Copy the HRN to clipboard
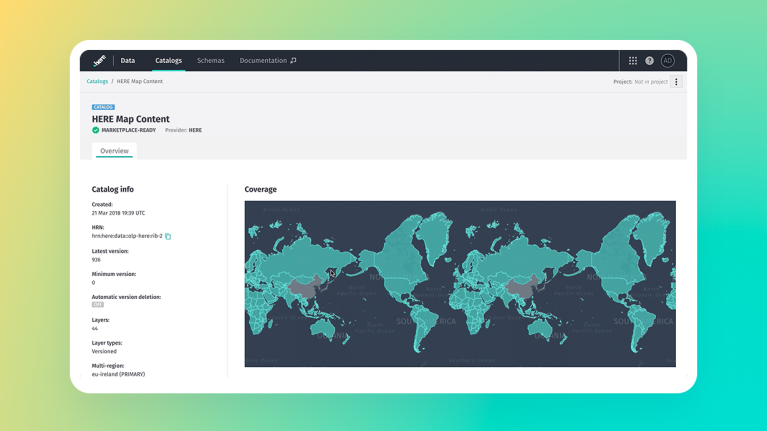 coord(168,236)
